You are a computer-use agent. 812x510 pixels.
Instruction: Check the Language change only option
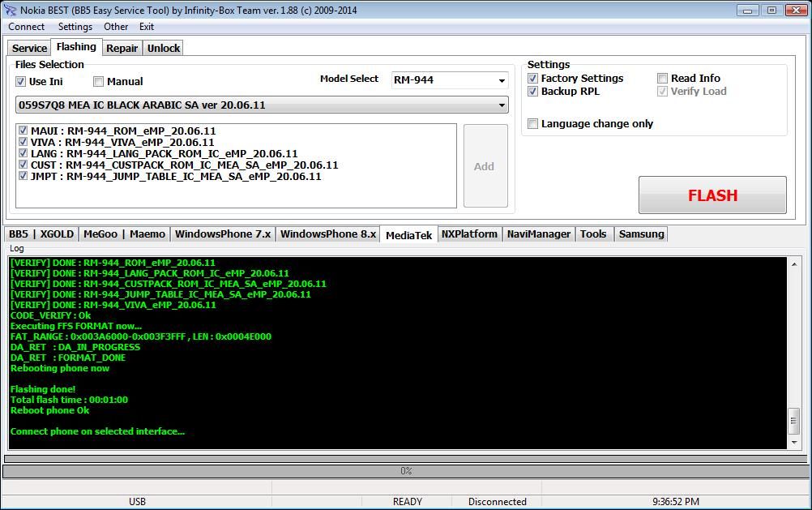point(533,124)
